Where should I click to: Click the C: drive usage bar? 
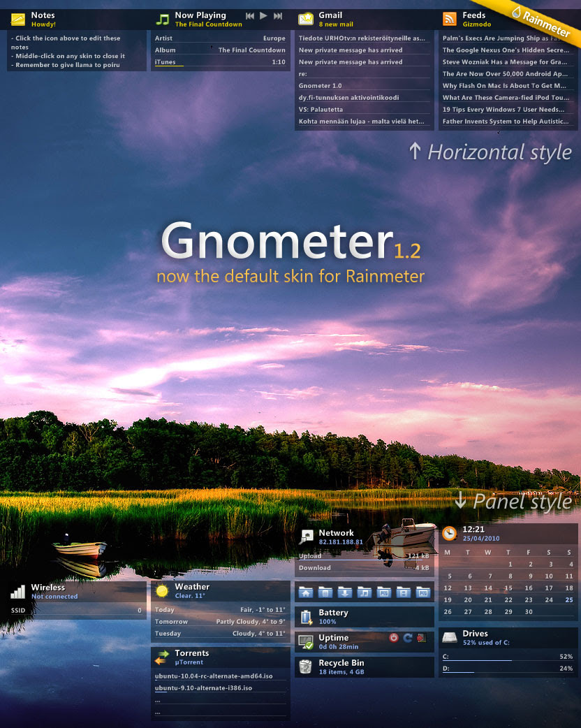pos(508,661)
